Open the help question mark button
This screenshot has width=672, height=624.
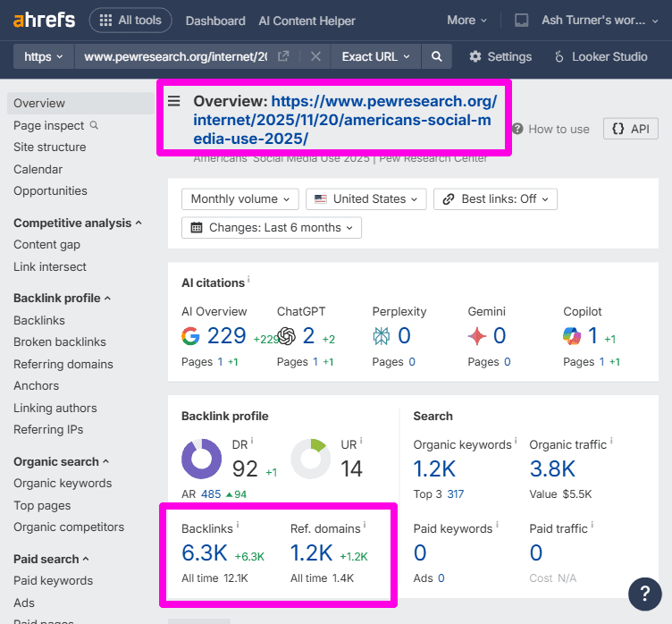click(x=645, y=594)
